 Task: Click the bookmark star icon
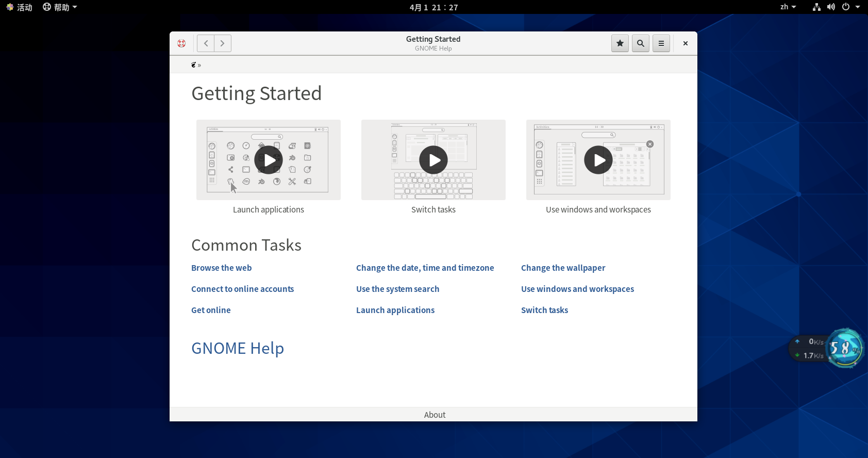click(x=620, y=43)
